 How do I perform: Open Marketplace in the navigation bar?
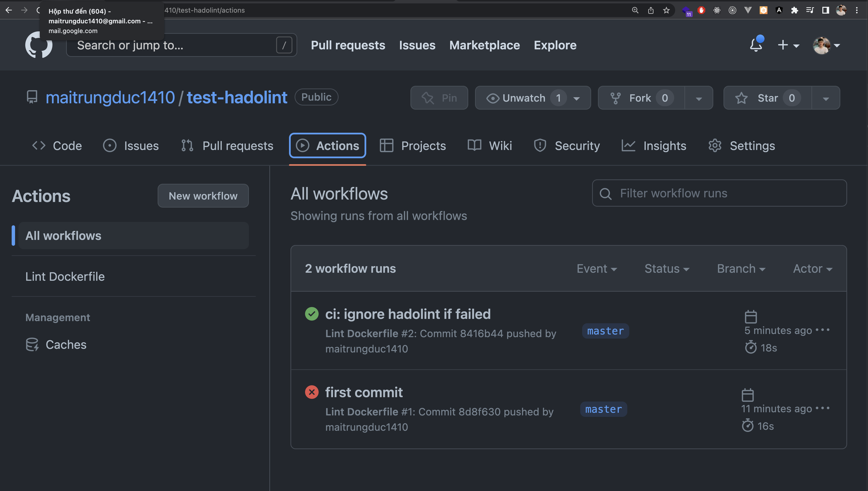click(484, 45)
